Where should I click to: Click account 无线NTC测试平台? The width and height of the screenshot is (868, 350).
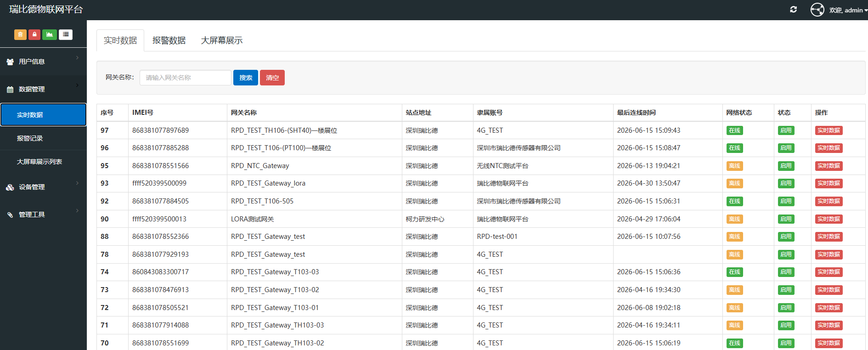tap(502, 166)
